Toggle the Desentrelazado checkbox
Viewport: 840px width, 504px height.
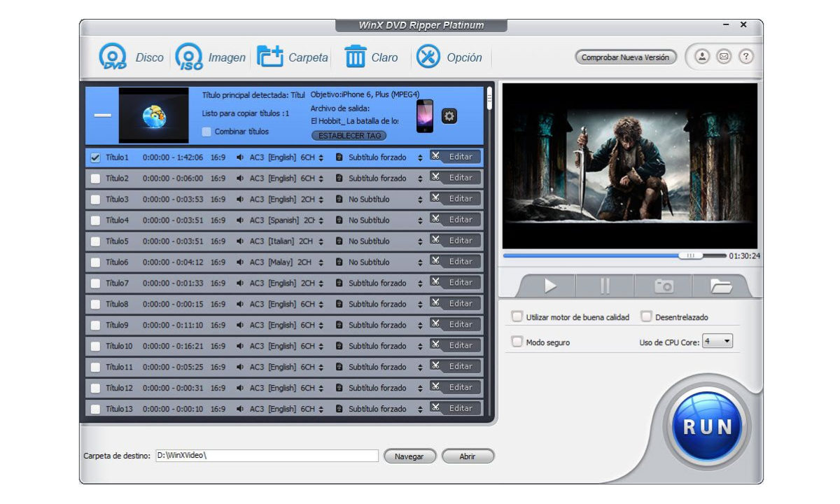[x=647, y=317]
